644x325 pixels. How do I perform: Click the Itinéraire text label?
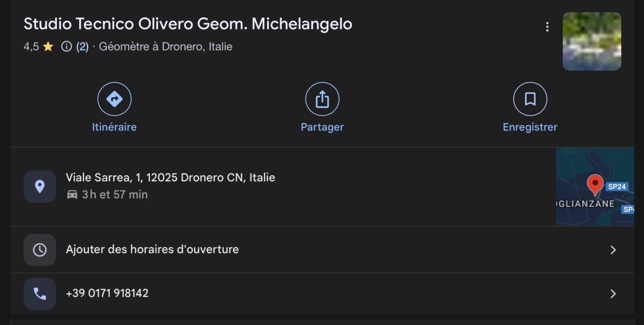114,127
